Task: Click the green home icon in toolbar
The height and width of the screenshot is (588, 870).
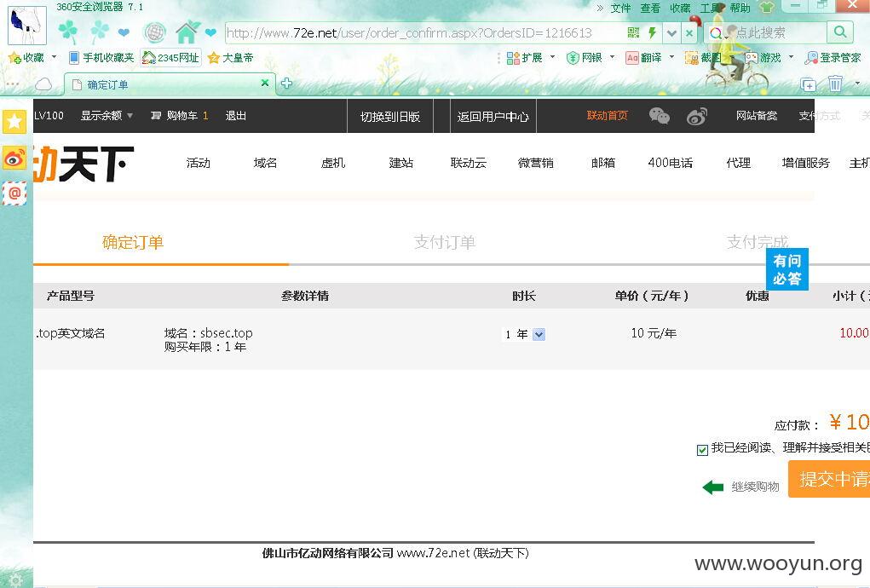Action: coord(187,32)
